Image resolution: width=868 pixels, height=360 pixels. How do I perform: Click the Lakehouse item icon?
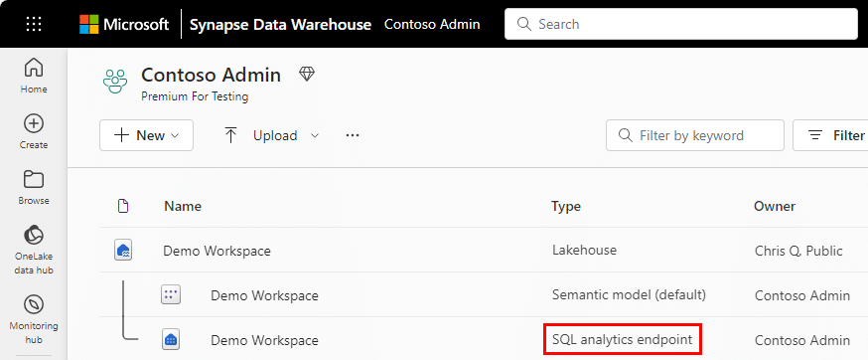pos(123,251)
